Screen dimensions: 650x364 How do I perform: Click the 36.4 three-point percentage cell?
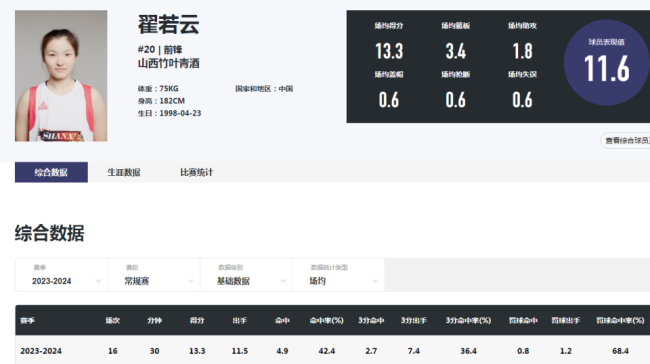[x=468, y=351]
